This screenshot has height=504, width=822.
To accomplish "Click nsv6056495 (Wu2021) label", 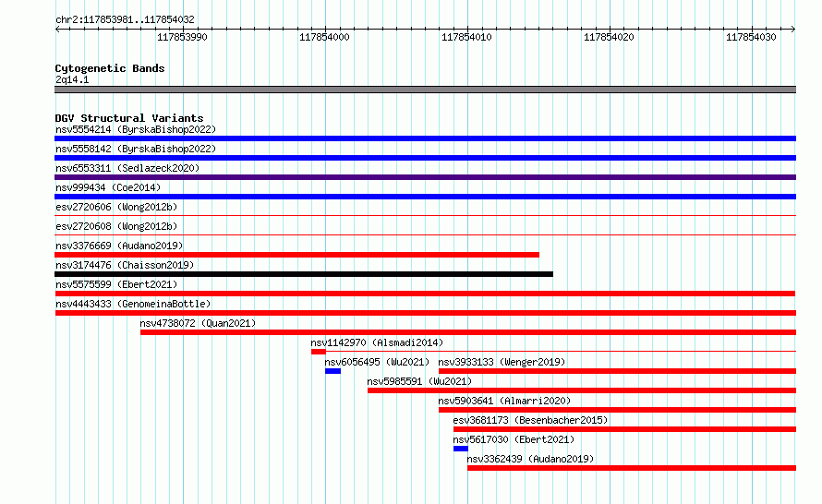I will click(377, 362).
